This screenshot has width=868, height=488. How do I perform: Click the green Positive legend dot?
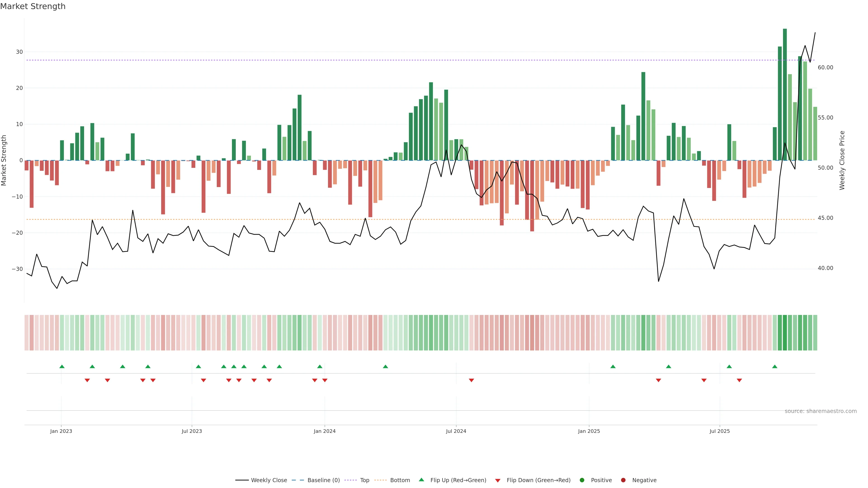[582, 480]
